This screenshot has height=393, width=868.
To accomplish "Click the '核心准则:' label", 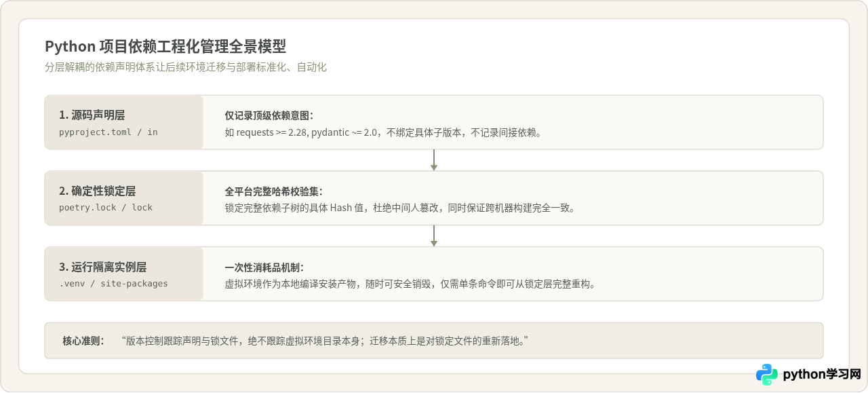I will click(84, 341).
